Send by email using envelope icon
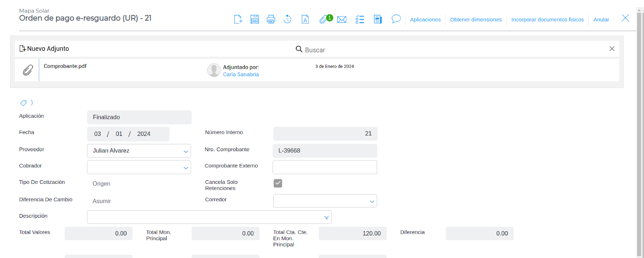 pyautogui.click(x=342, y=19)
